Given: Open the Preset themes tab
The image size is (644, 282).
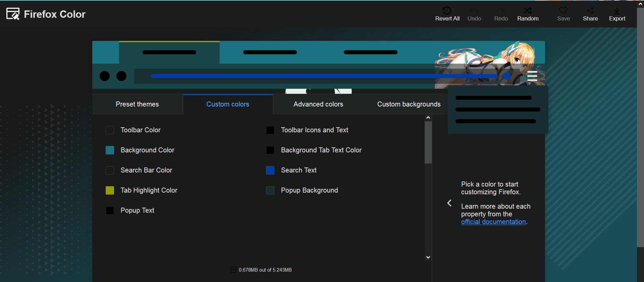Looking at the screenshot, I should click(x=137, y=104).
